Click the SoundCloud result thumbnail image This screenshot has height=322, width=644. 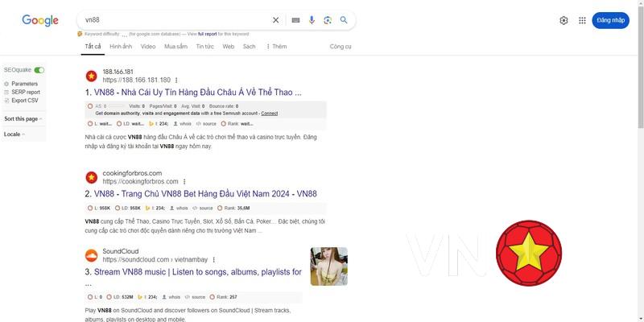[329, 266]
